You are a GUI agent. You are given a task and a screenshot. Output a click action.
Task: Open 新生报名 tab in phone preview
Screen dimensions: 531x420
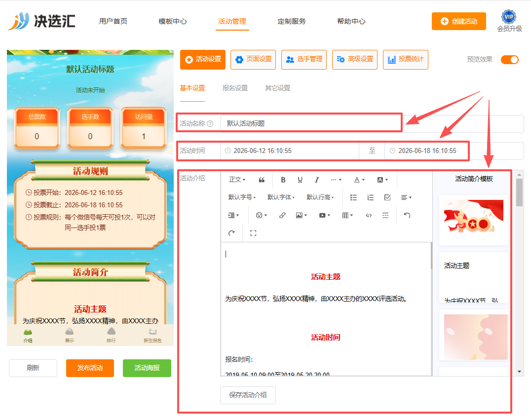point(152,335)
